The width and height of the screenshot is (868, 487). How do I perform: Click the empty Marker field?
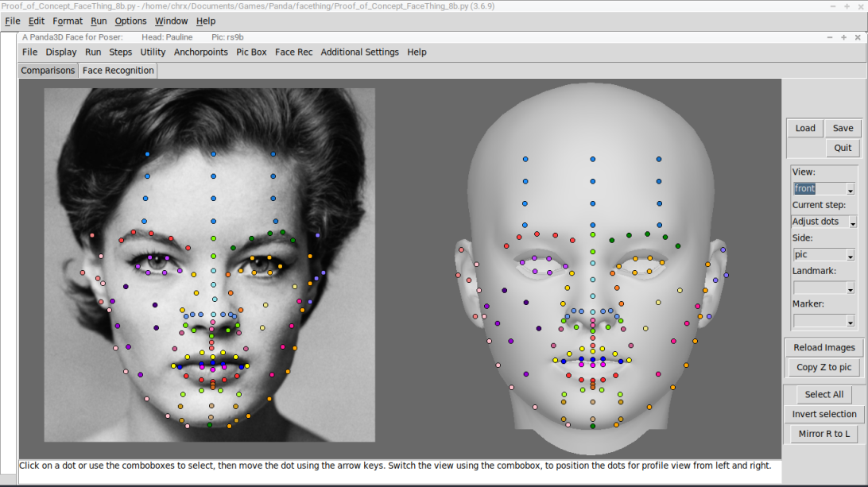pyautogui.click(x=820, y=321)
